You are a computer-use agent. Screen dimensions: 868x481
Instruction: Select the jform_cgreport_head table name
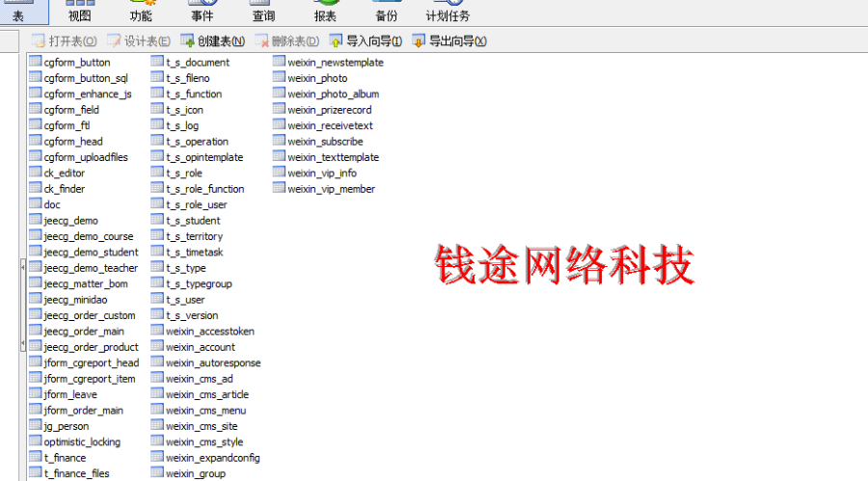(x=92, y=363)
